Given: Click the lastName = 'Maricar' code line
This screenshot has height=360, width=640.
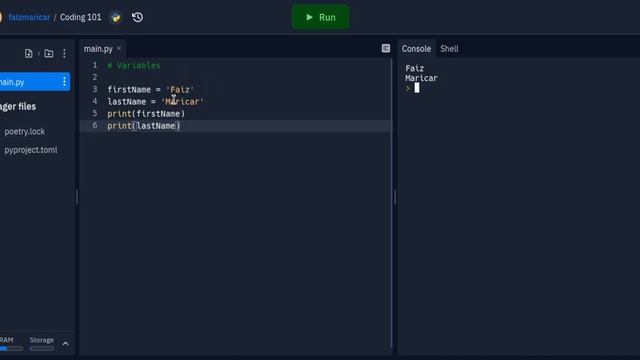Looking at the screenshot, I should pos(156,102).
